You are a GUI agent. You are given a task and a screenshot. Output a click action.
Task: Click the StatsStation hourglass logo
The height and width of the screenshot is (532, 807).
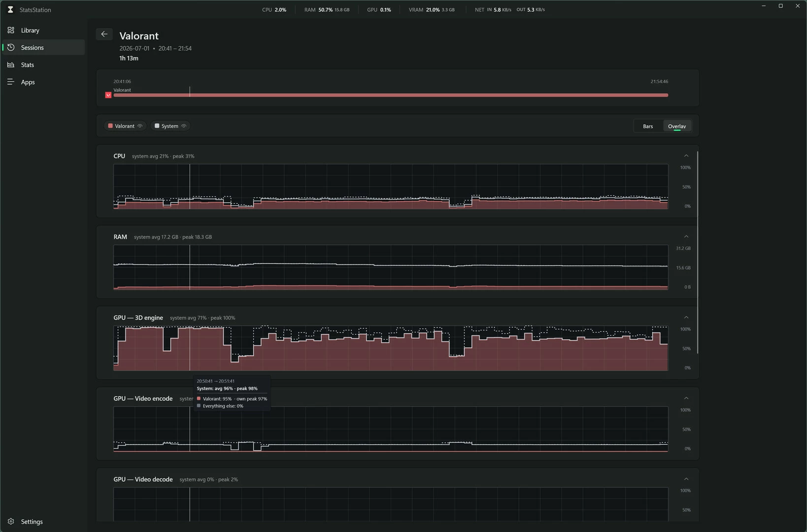10,9
